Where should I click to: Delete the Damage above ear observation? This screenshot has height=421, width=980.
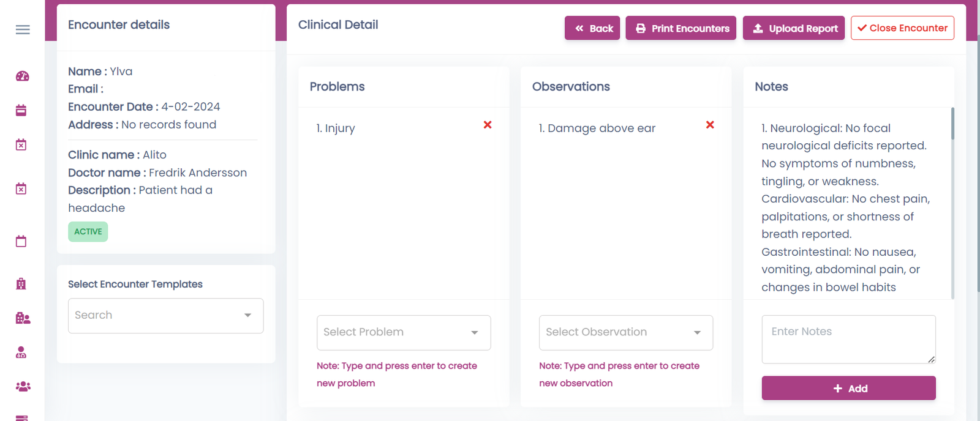710,125
